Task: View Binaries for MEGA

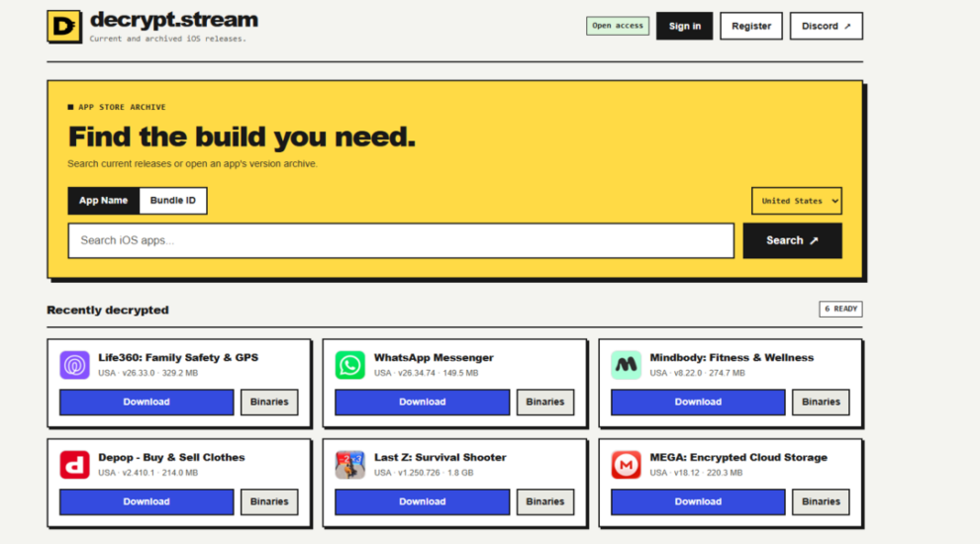Action: point(821,502)
